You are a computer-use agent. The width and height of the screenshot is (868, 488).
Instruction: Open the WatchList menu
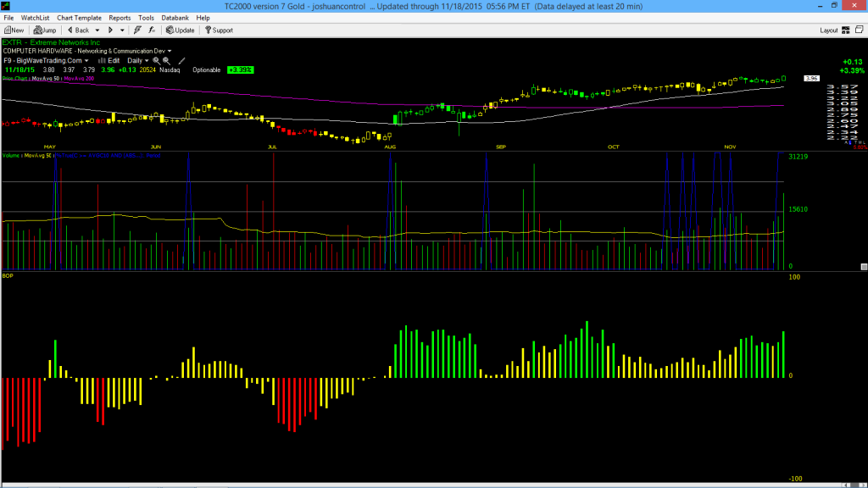35,18
